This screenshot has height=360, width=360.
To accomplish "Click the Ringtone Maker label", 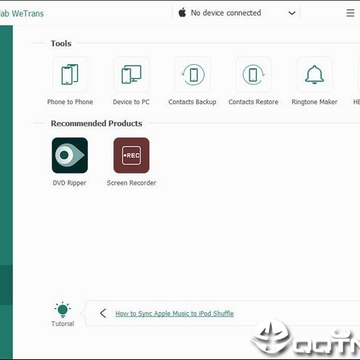I will 314,102.
